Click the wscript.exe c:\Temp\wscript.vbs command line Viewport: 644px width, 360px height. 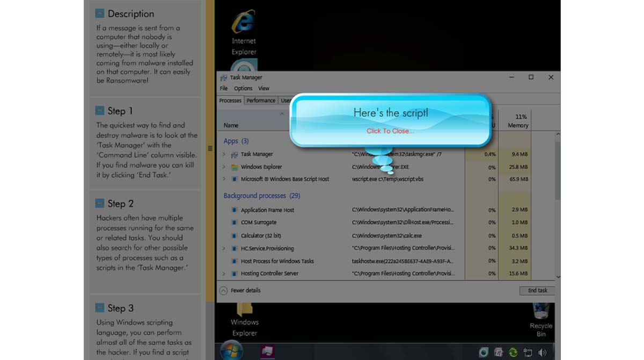tap(387, 179)
